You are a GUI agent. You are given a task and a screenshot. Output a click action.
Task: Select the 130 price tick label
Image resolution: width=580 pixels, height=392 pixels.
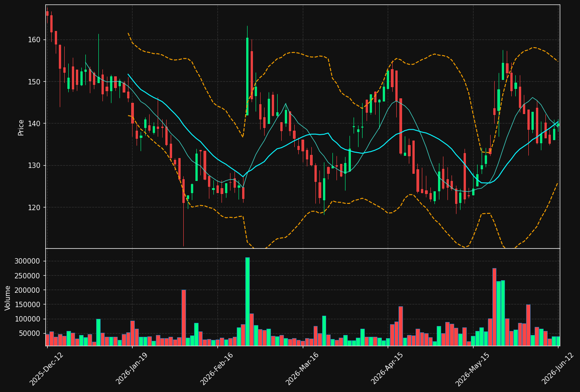click(x=35, y=166)
